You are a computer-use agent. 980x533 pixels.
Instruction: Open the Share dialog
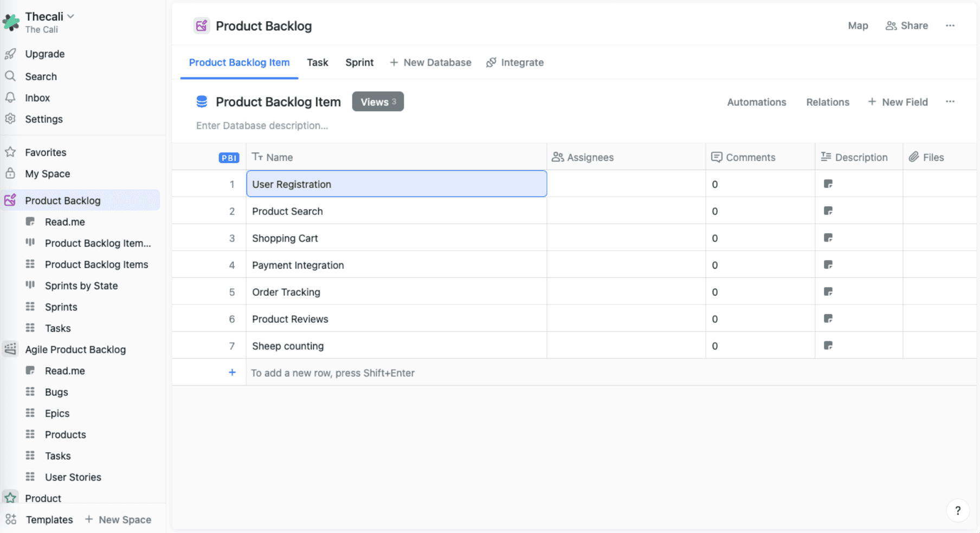906,25
